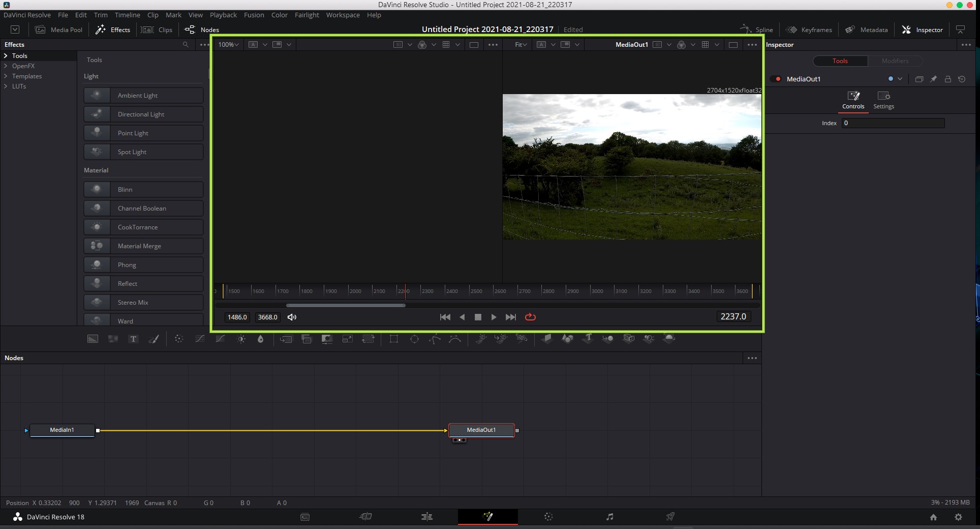
Task: Add a BSpline mask from the toolbar
Action: (x=455, y=339)
